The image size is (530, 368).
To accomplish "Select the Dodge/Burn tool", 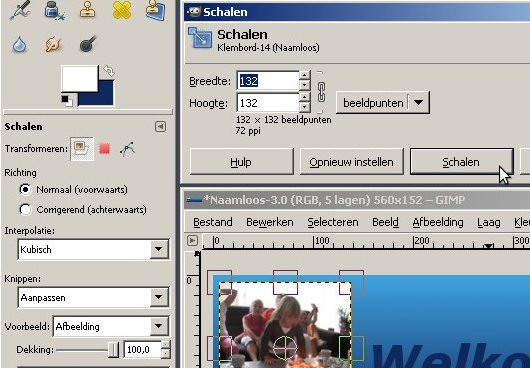I will click(x=88, y=44).
